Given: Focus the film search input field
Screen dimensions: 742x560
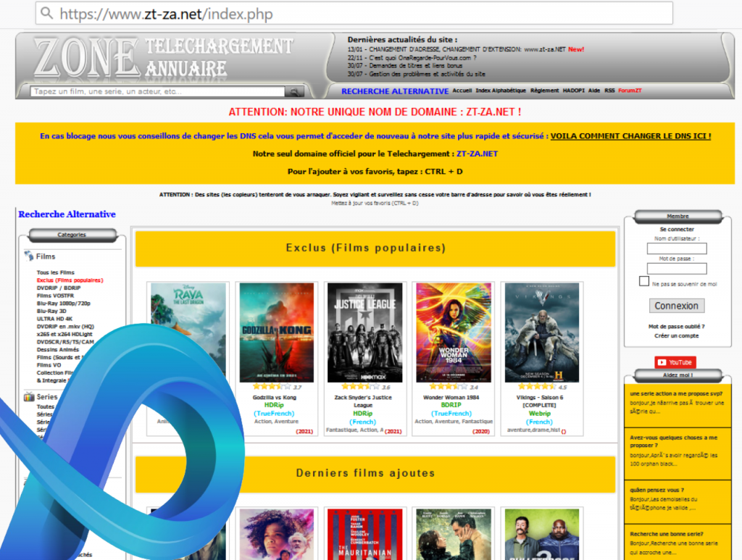Looking at the screenshot, I should (157, 91).
